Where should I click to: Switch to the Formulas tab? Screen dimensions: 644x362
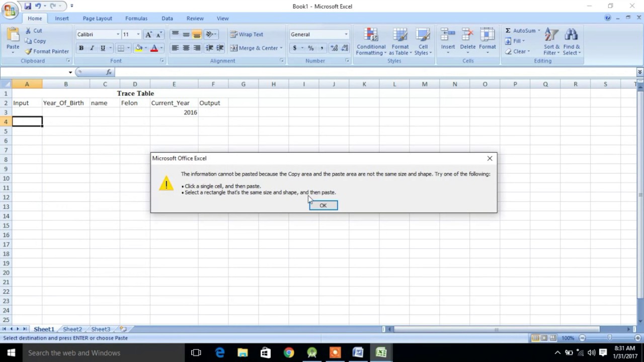point(136,18)
